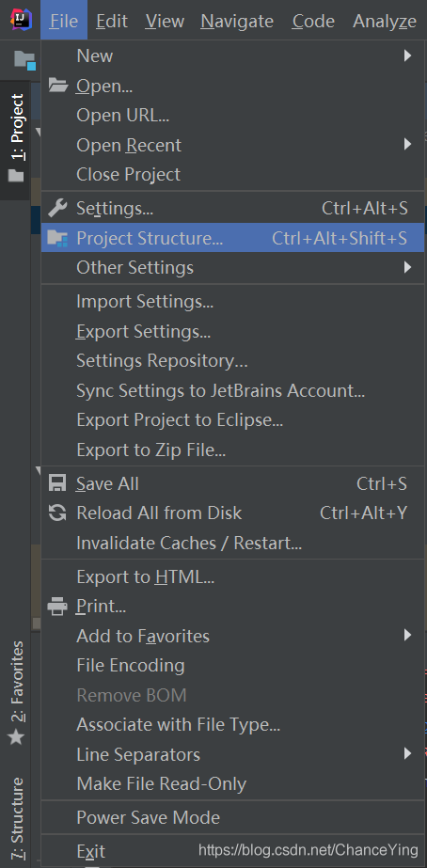Click the floppy disk Save All icon
Image resolution: width=427 pixels, height=868 pixels.
57,483
